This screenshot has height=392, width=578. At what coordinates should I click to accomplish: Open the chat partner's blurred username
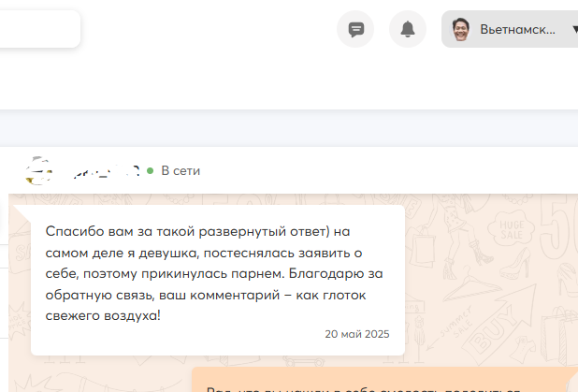pos(105,170)
